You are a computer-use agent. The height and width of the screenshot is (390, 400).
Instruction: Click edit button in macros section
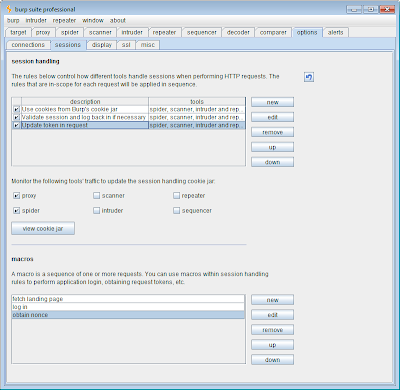(272, 315)
